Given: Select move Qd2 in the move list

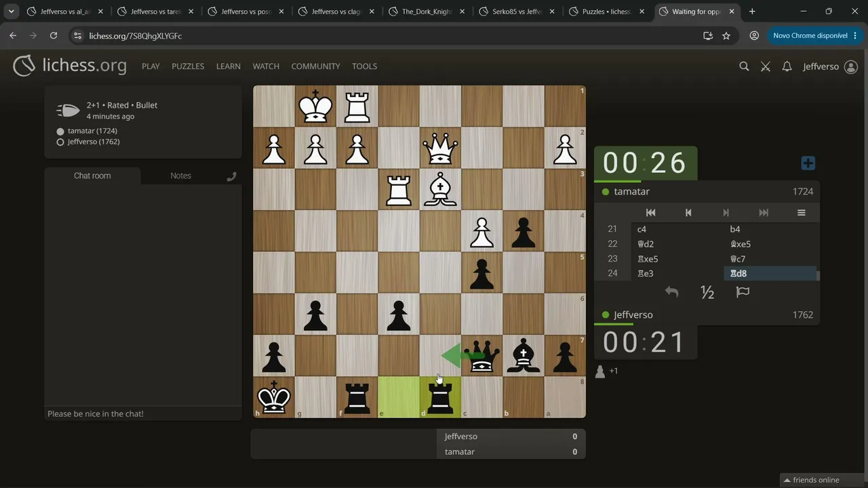Looking at the screenshot, I should (x=677, y=244).
